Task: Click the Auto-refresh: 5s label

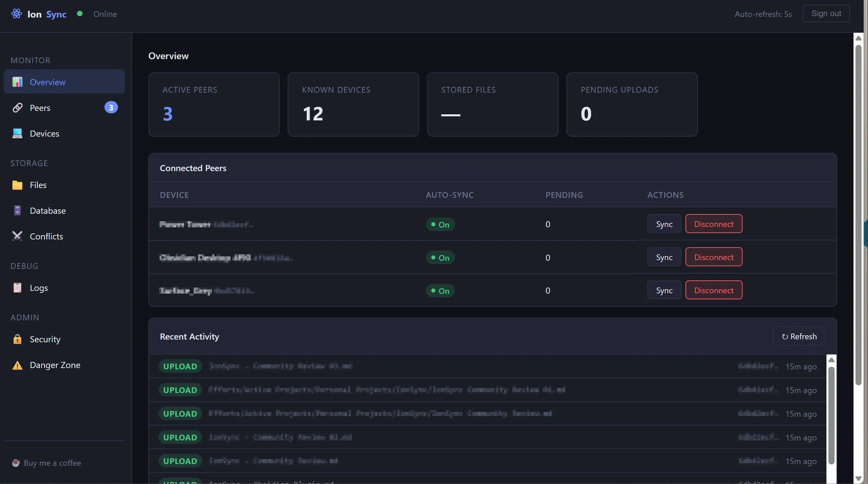Action: pos(763,14)
